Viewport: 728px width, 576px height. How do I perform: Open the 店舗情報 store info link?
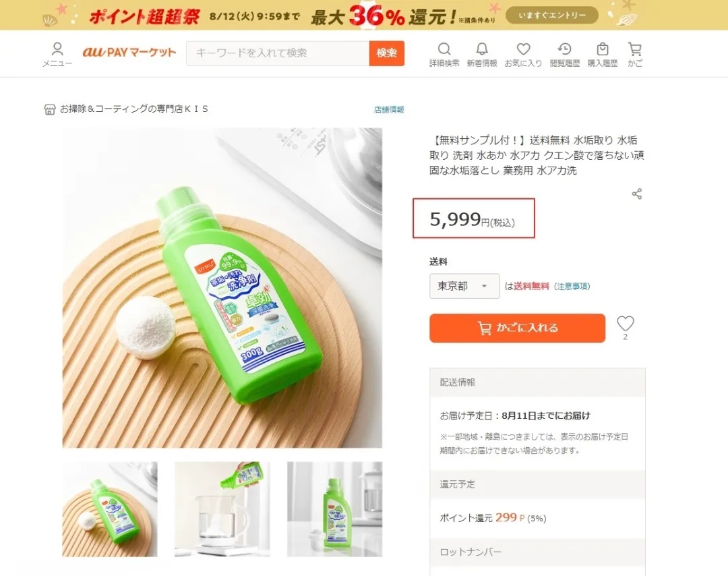pos(389,110)
